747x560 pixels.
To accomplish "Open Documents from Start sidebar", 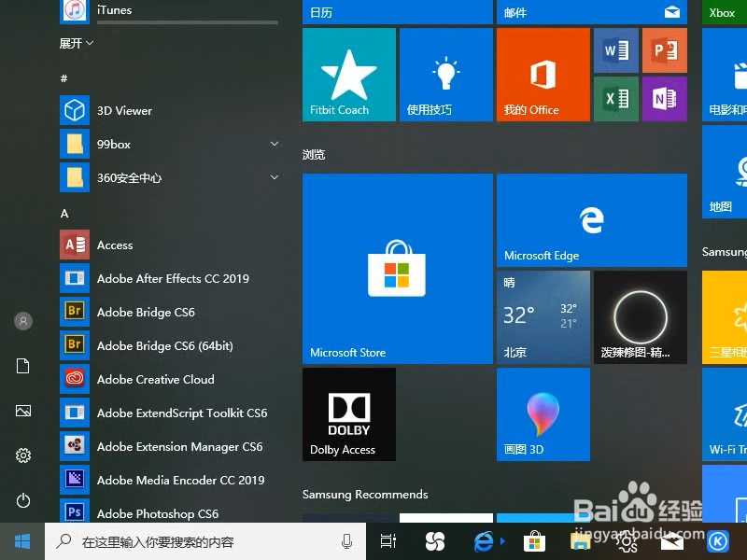I will tap(22, 366).
